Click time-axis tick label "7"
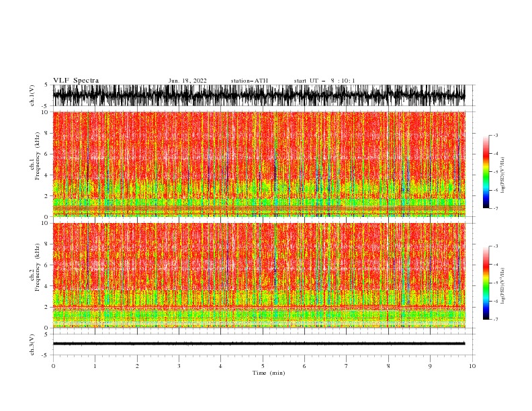 [347, 366]
